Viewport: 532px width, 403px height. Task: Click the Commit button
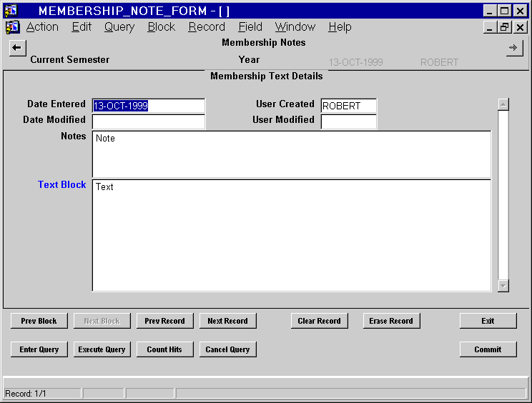coord(488,349)
